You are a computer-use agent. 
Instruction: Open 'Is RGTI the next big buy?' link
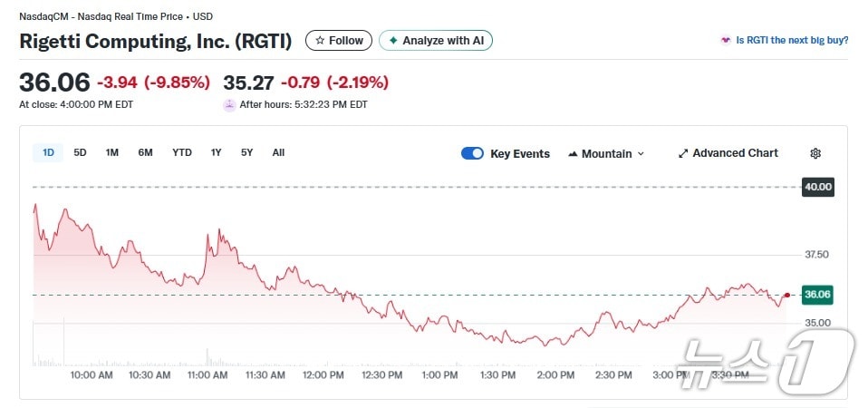point(792,41)
